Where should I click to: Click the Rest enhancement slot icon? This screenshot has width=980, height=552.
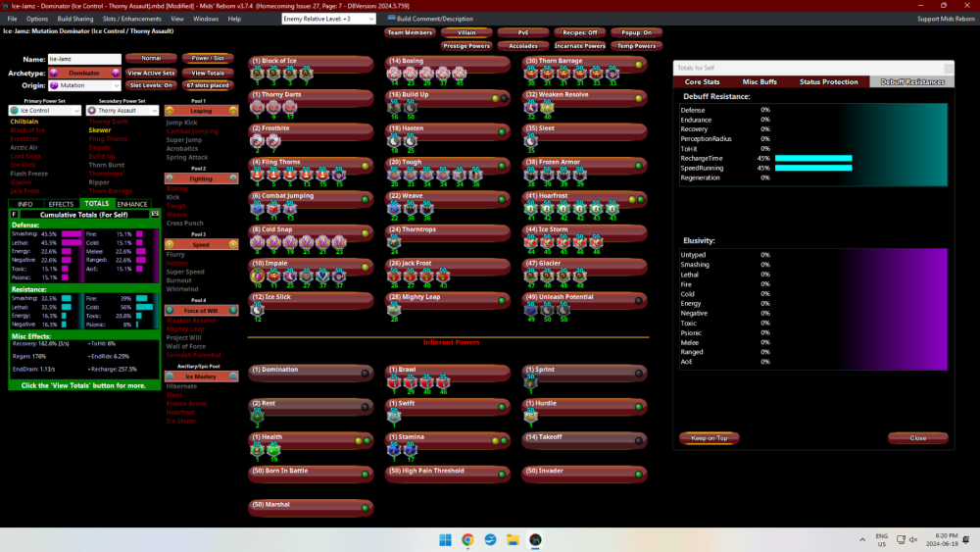258,415
